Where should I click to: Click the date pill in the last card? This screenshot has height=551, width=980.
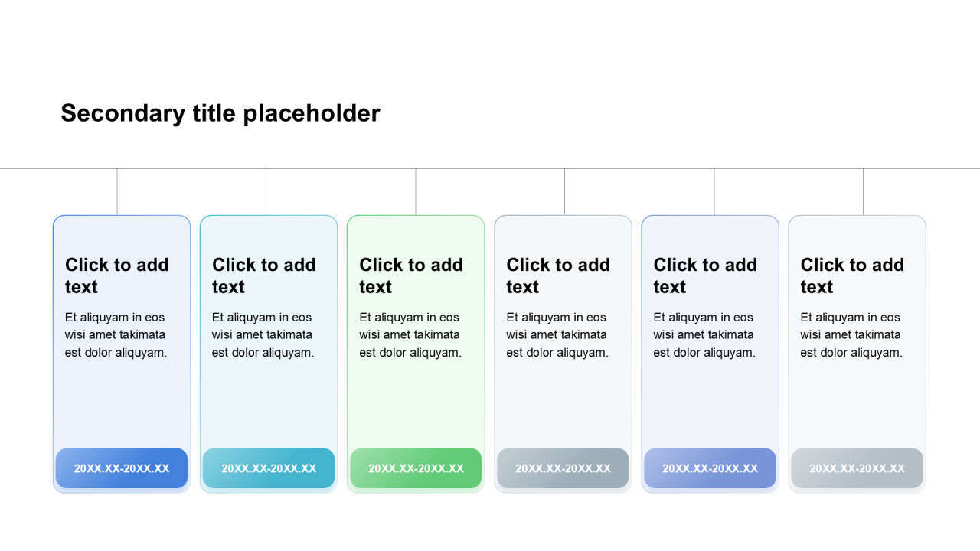click(857, 468)
